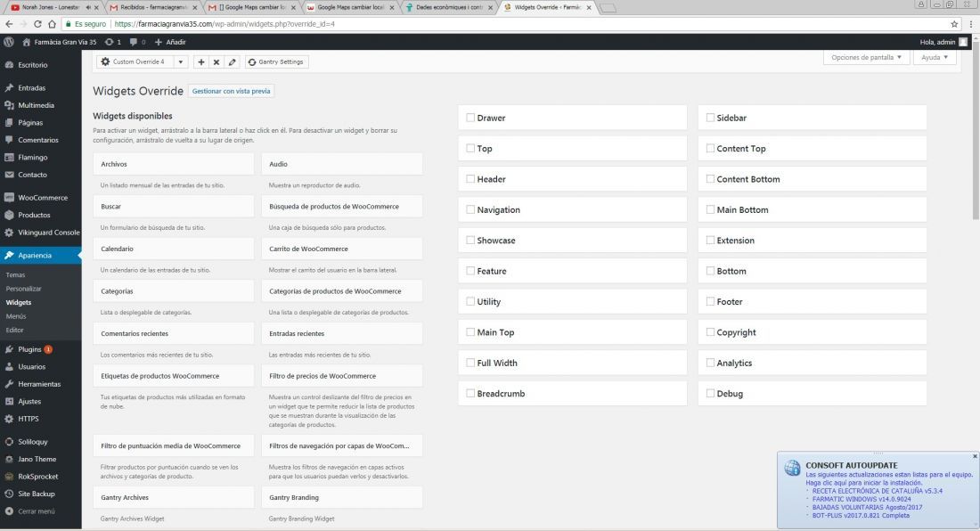The height and width of the screenshot is (531, 980).
Task: Click the browser back arrow
Action: pos(9,24)
